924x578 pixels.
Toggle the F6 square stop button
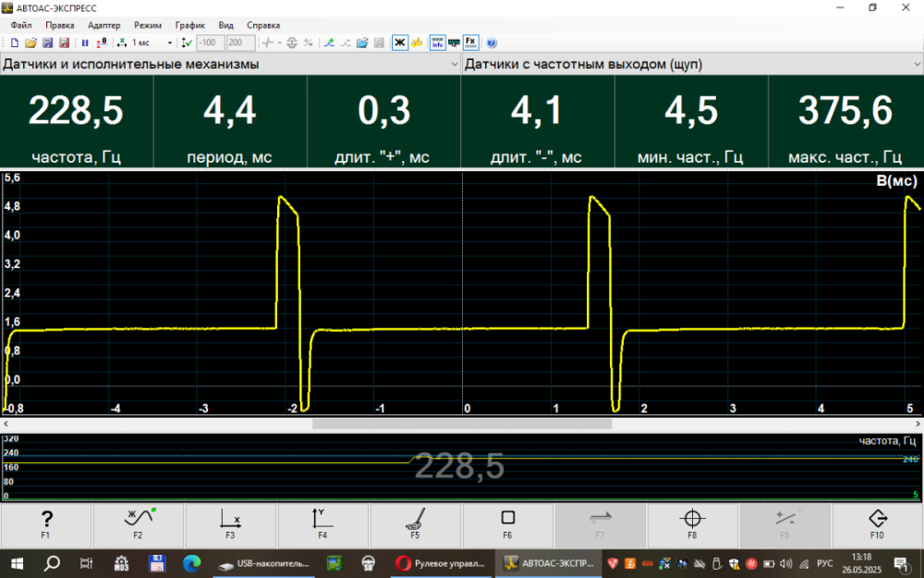pos(507,525)
